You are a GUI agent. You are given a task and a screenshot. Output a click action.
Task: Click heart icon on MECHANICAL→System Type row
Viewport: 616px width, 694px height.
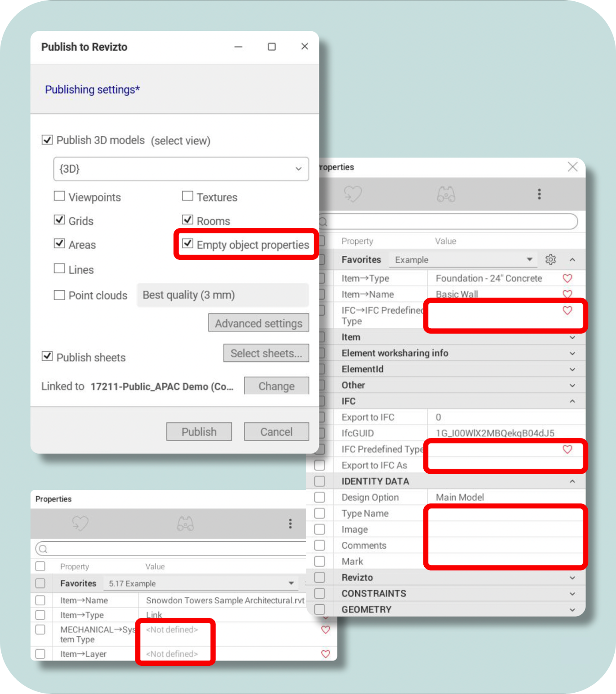point(326,629)
